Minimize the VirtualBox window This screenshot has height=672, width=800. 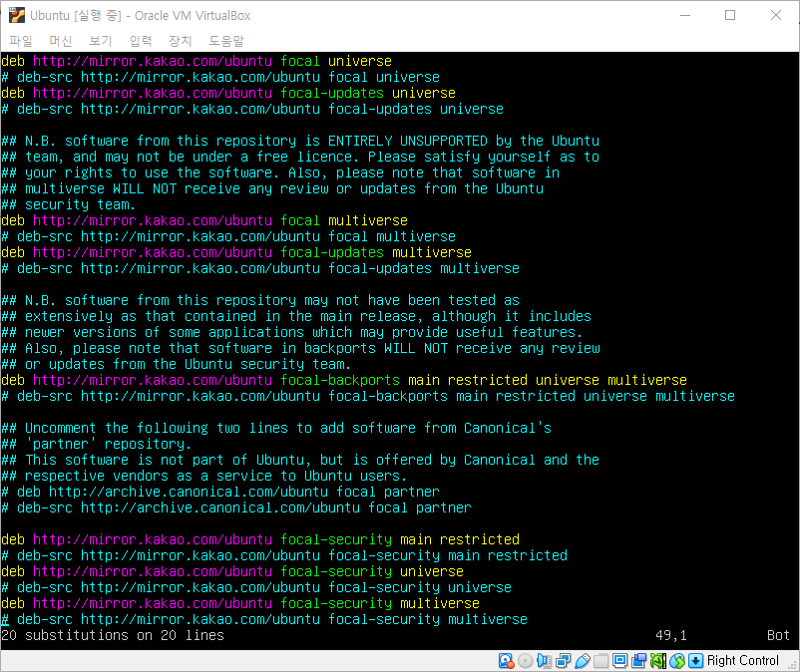click(x=685, y=15)
